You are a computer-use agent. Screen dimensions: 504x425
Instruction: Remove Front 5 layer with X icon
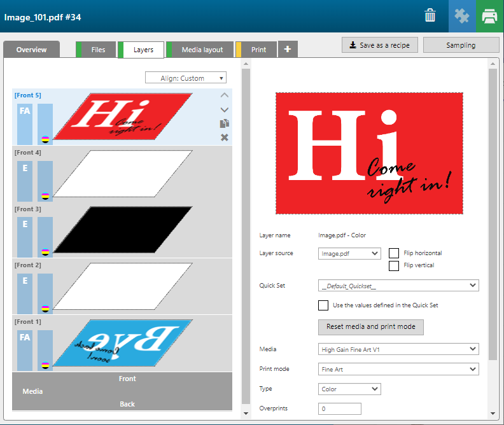224,137
